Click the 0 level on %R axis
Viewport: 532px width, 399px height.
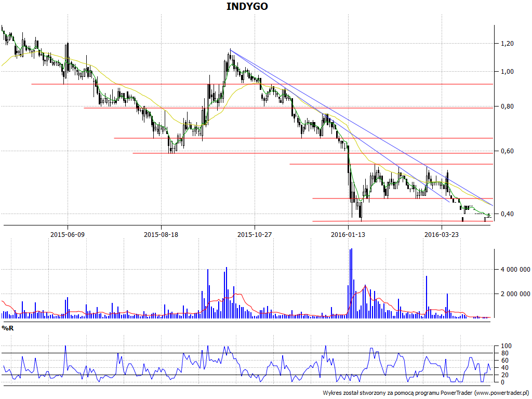pyautogui.click(x=503, y=382)
